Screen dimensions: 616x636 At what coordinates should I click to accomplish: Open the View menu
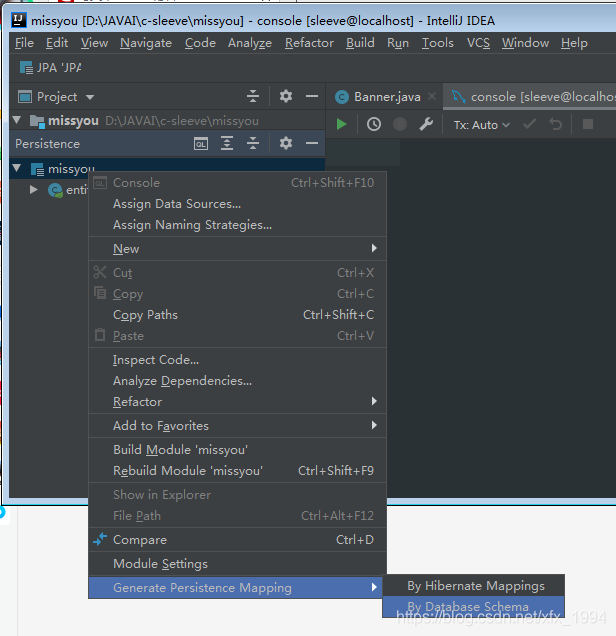coord(94,43)
